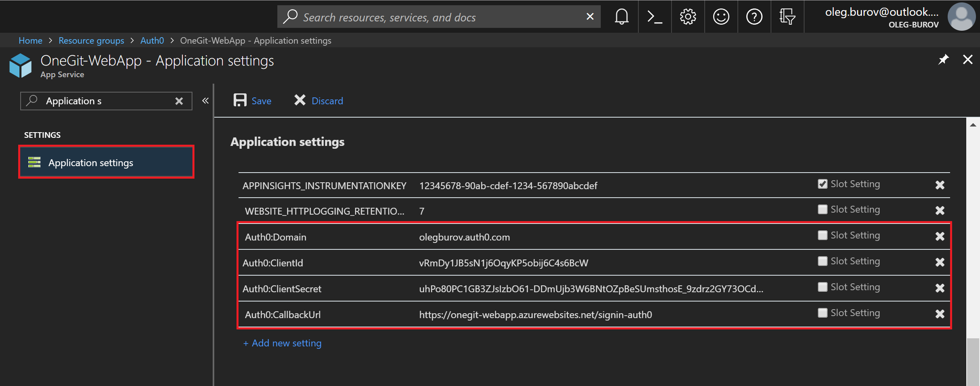Screen dimensions: 980x386
Task: Check Slot Setting for Auth0:CallbackUrl
Action: tap(822, 313)
